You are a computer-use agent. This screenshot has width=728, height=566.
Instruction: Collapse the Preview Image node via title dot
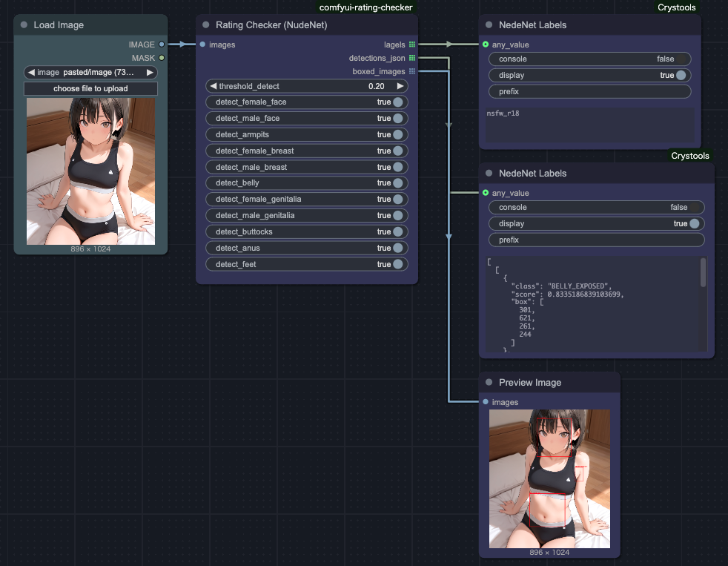pos(489,383)
